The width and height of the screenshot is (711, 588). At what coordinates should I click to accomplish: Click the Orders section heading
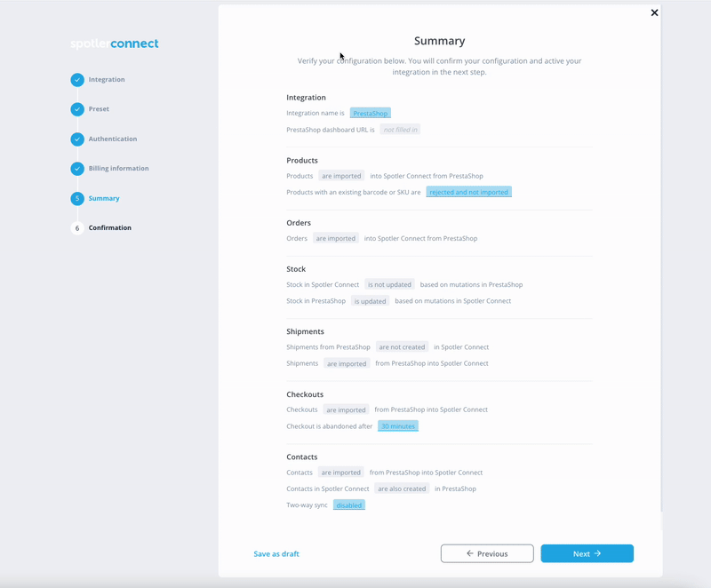tap(299, 223)
